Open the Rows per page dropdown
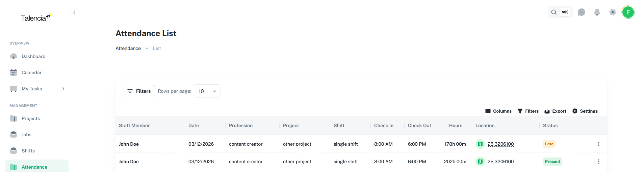This screenshot has width=644, height=172. click(207, 91)
